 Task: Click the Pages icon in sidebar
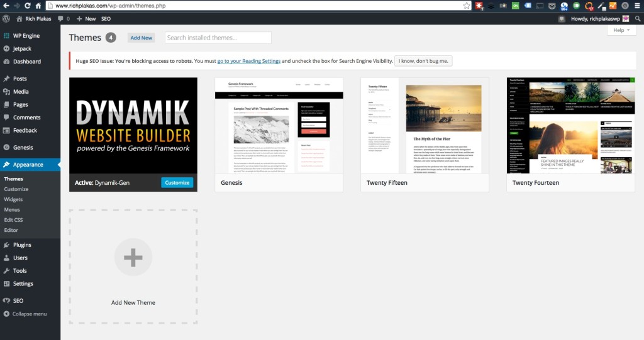pyautogui.click(x=6, y=104)
